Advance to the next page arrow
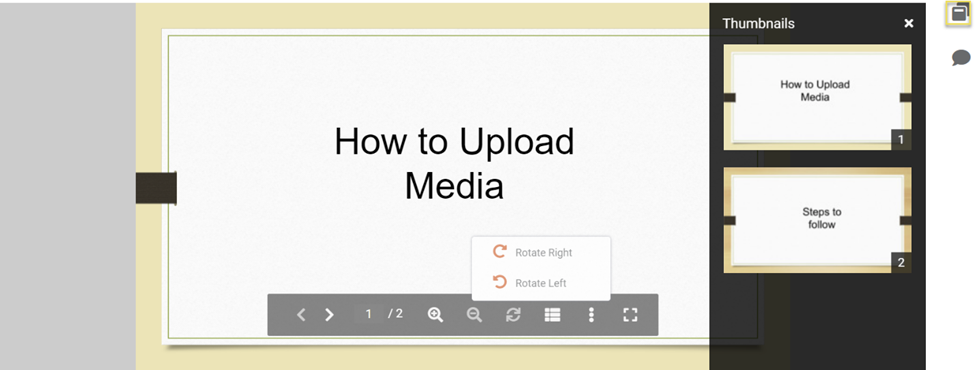975x370 pixels. click(x=330, y=315)
